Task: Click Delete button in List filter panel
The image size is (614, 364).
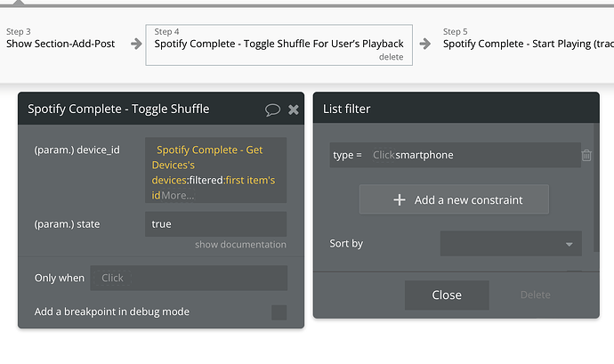Action: 536,295
